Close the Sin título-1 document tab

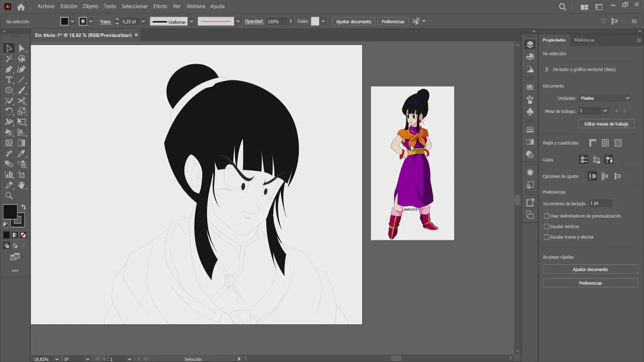tap(136, 35)
